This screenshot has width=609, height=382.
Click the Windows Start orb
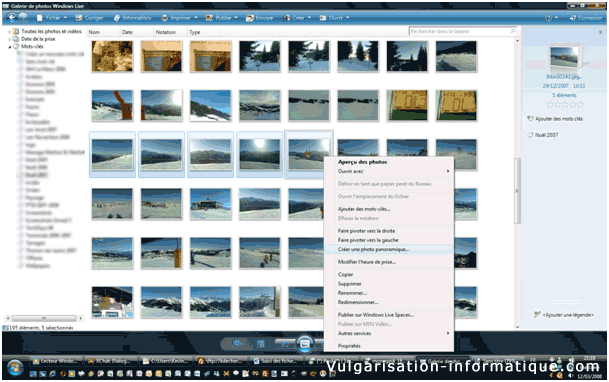pyautogui.click(x=15, y=367)
